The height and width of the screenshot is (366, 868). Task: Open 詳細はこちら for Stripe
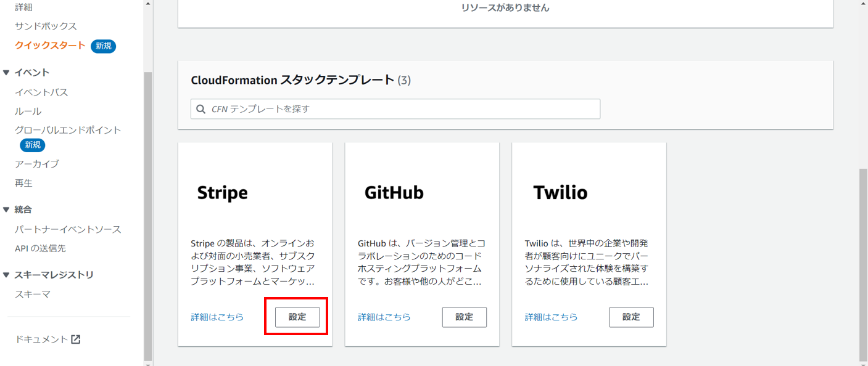217,317
